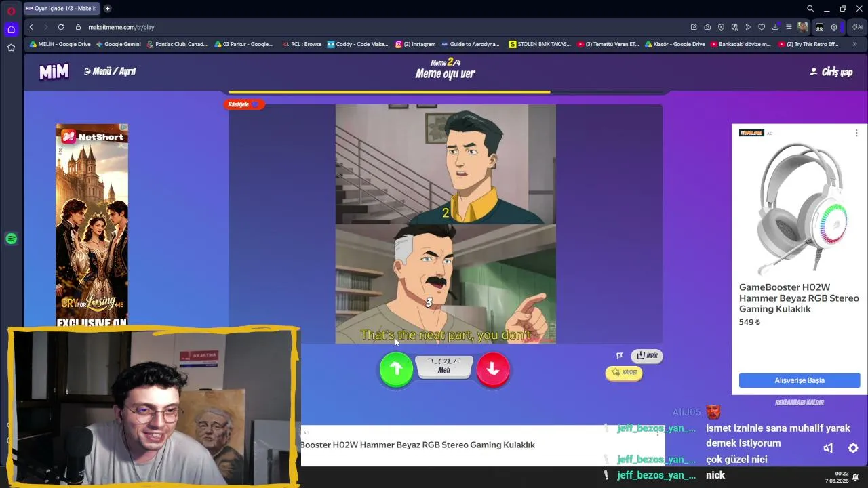Open the three-dot menu on the headset ad
This screenshot has width=868, height=488.
coord(856,133)
